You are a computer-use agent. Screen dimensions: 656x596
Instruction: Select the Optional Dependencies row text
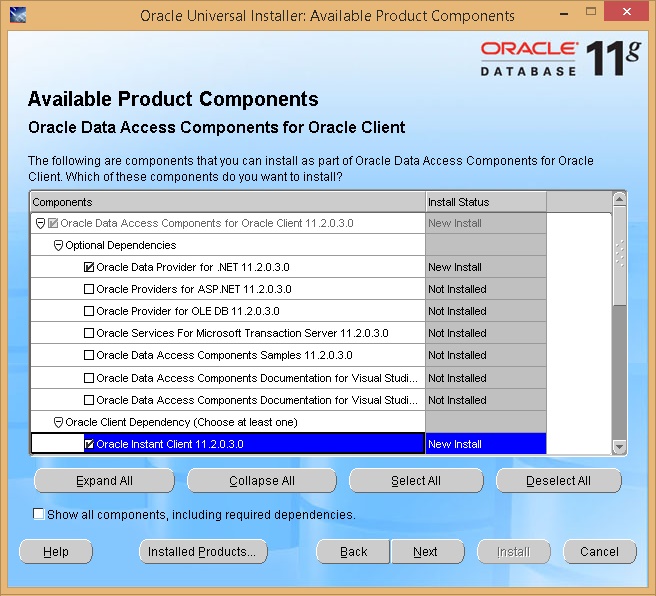point(121,245)
